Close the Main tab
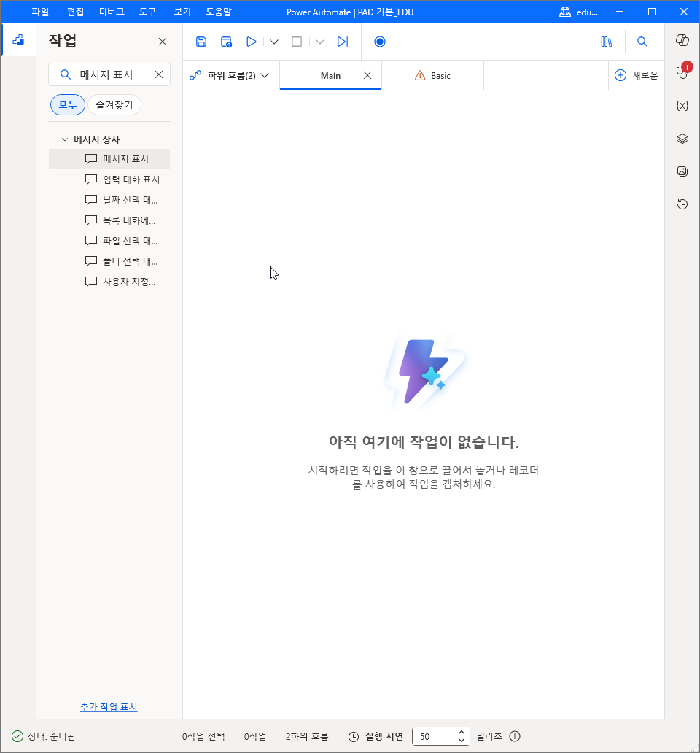Image resolution: width=700 pixels, height=753 pixels. (367, 75)
